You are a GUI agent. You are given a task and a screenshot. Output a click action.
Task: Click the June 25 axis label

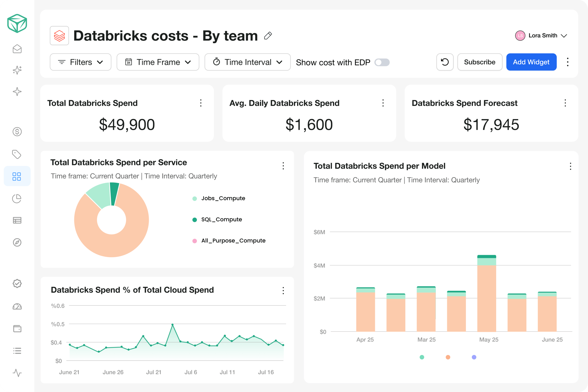552,340
